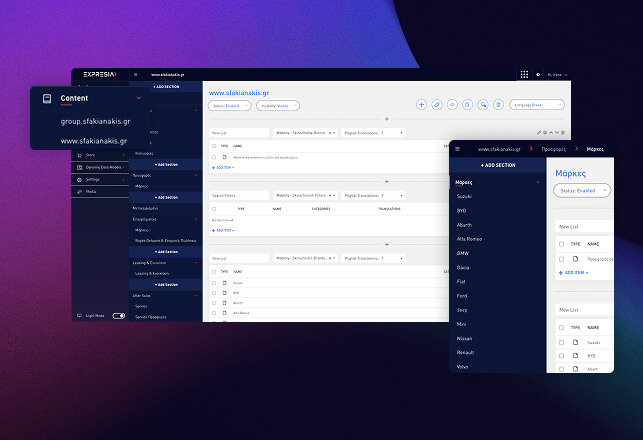Click the Search Filters input field
The width and height of the screenshot is (643, 440).
coord(238,195)
